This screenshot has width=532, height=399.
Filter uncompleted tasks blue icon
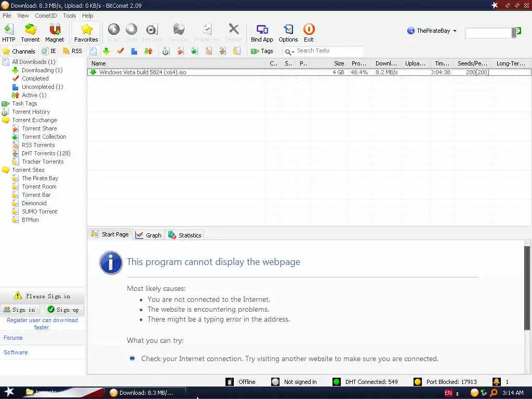[x=135, y=51]
